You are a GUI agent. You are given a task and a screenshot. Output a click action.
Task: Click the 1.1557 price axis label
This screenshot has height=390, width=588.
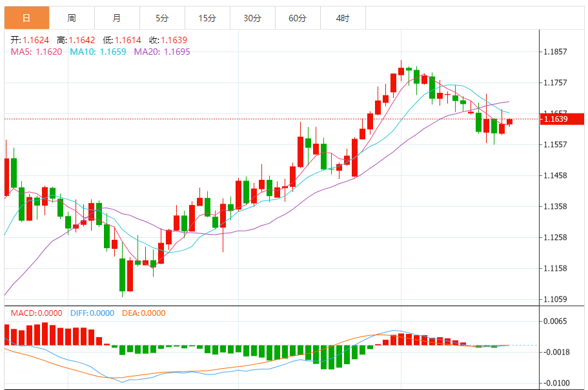555,144
